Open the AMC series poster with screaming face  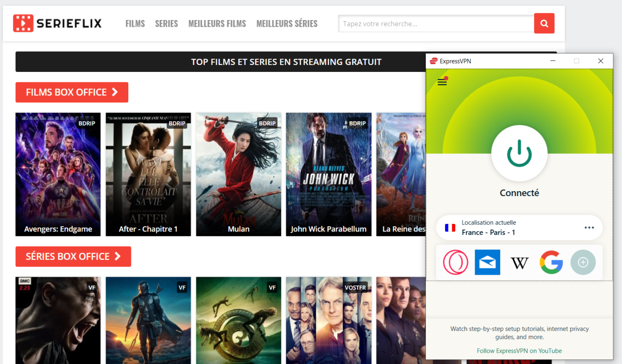(x=58, y=320)
